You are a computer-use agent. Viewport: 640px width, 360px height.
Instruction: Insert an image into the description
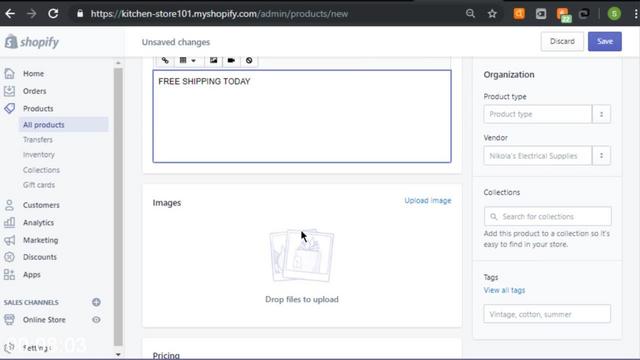pyautogui.click(x=213, y=60)
